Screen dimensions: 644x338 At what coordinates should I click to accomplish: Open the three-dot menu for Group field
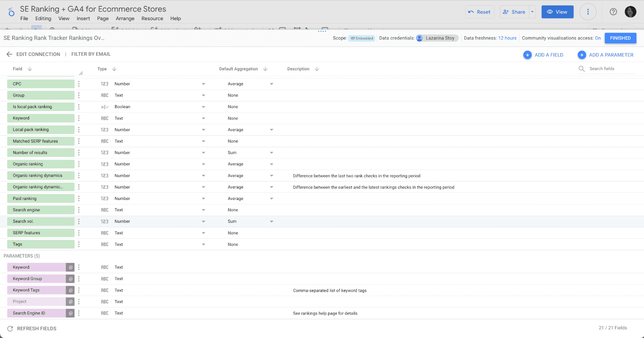79,95
